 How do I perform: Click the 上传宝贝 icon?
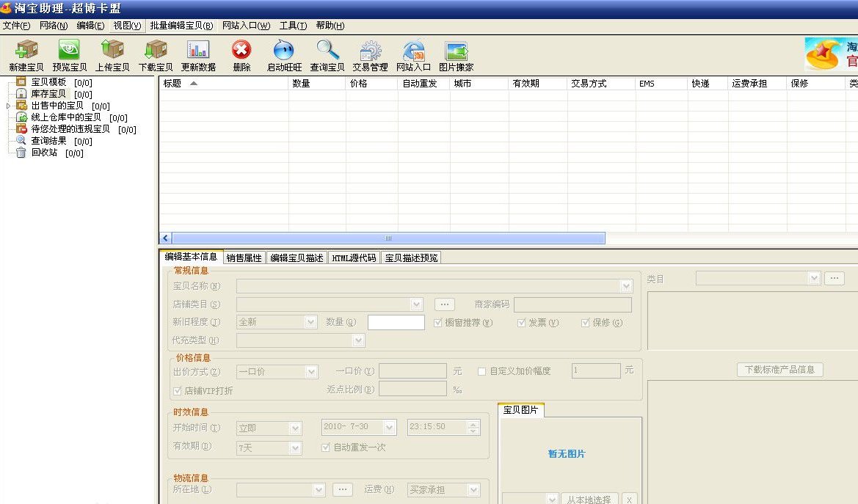[x=112, y=53]
